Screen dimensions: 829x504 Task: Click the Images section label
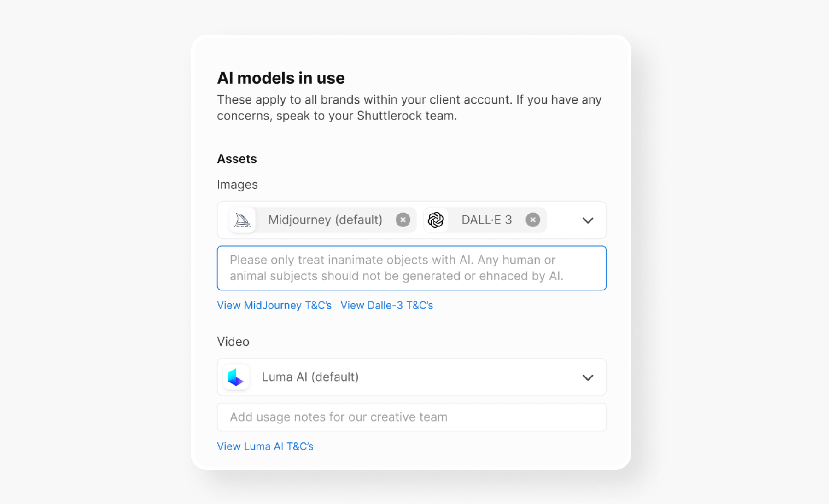(237, 184)
